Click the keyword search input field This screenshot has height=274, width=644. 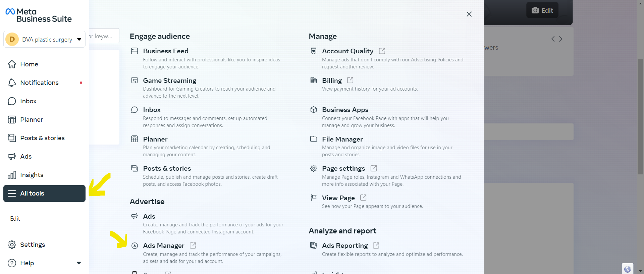(104, 36)
